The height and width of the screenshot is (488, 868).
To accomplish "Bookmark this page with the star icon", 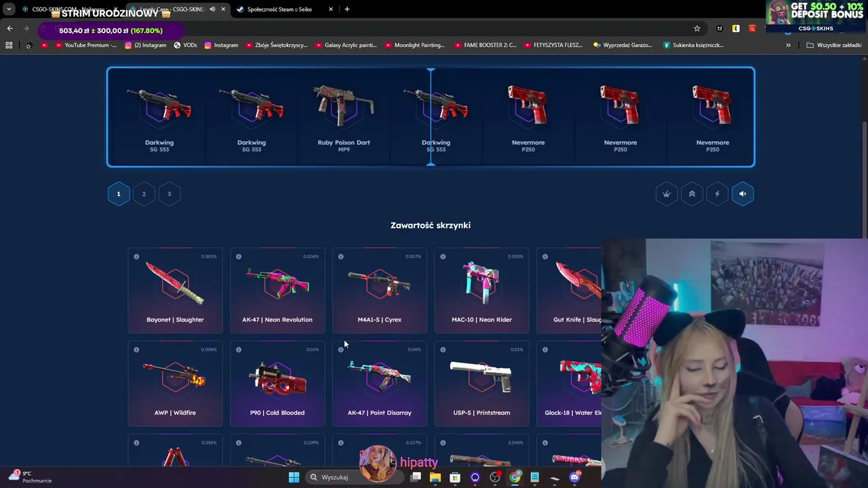I will coord(696,28).
